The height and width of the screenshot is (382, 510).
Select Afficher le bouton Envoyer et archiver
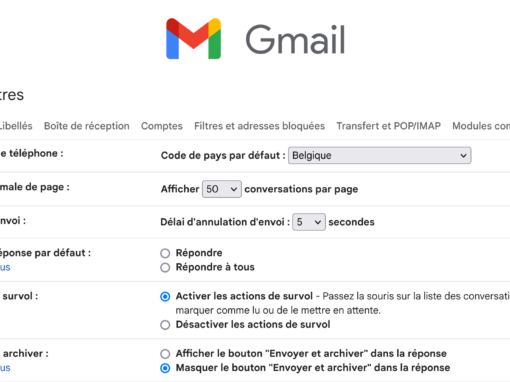[165, 354]
